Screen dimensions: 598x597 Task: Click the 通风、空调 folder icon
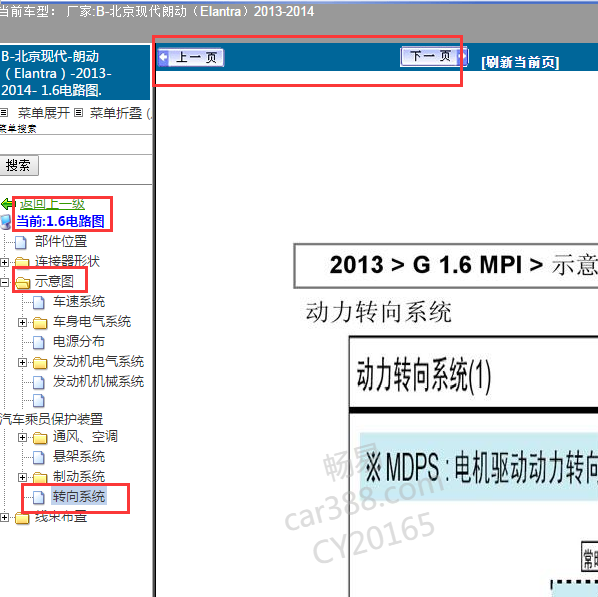point(40,438)
